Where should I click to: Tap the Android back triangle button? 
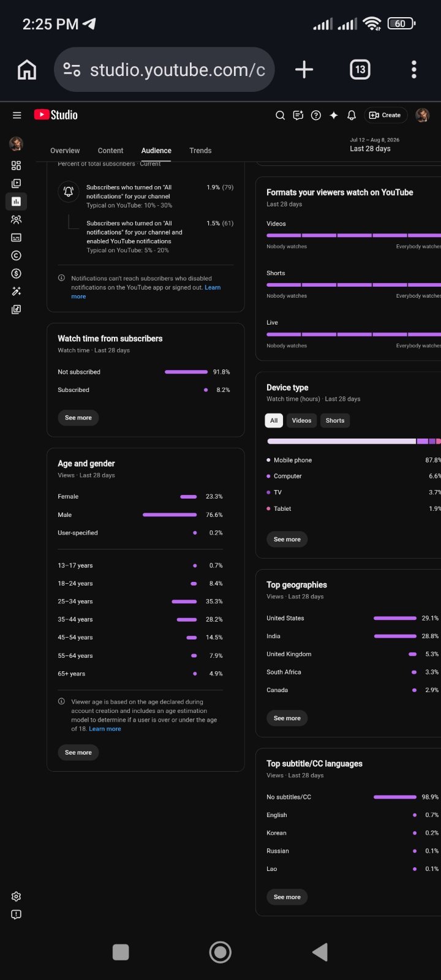320,952
